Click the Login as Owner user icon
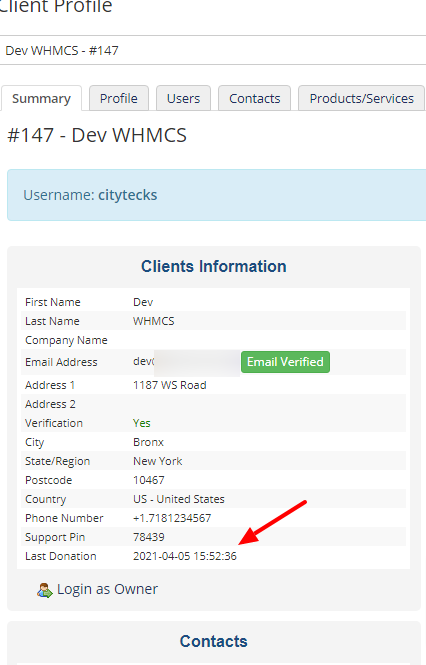426x665 pixels. (45, 590)
